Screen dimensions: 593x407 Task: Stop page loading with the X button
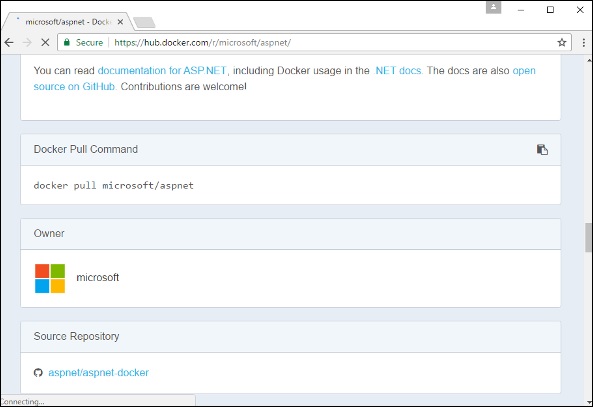(x=45, y=42)
